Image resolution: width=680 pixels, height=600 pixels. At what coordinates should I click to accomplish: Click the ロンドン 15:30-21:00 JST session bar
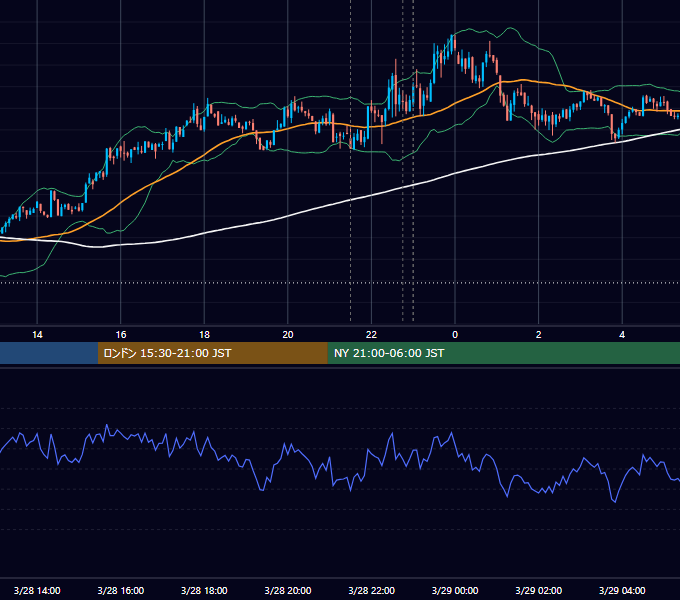tap(212, 353)
